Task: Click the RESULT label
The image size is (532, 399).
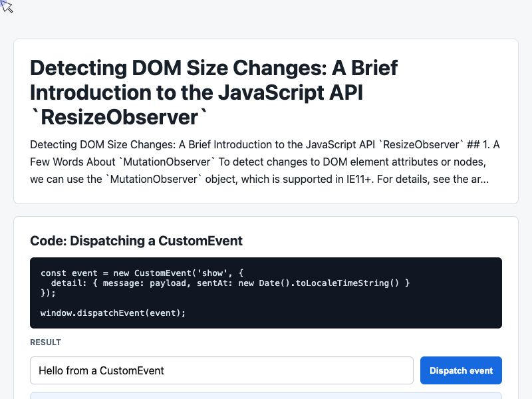Action: 45,342
